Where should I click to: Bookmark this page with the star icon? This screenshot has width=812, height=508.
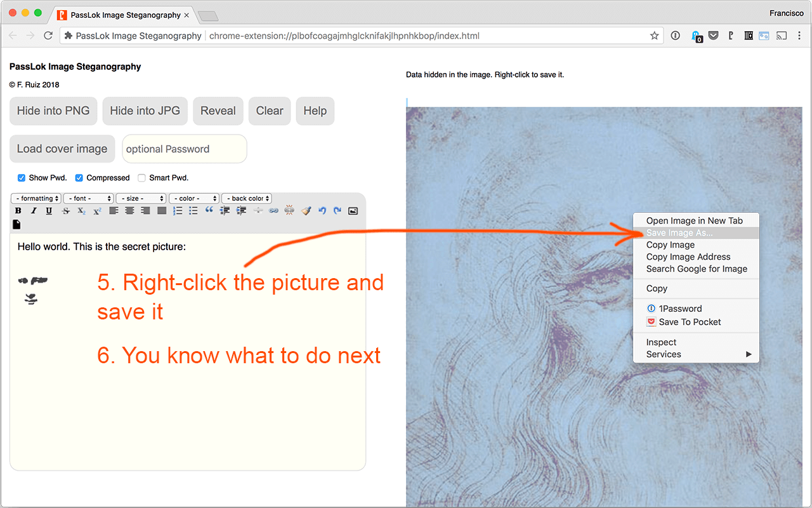coord(654,36)
